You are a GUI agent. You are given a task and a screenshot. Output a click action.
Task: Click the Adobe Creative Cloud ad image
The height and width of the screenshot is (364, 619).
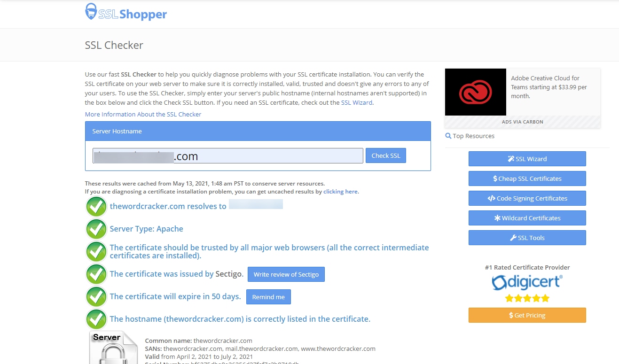(476, 92)
